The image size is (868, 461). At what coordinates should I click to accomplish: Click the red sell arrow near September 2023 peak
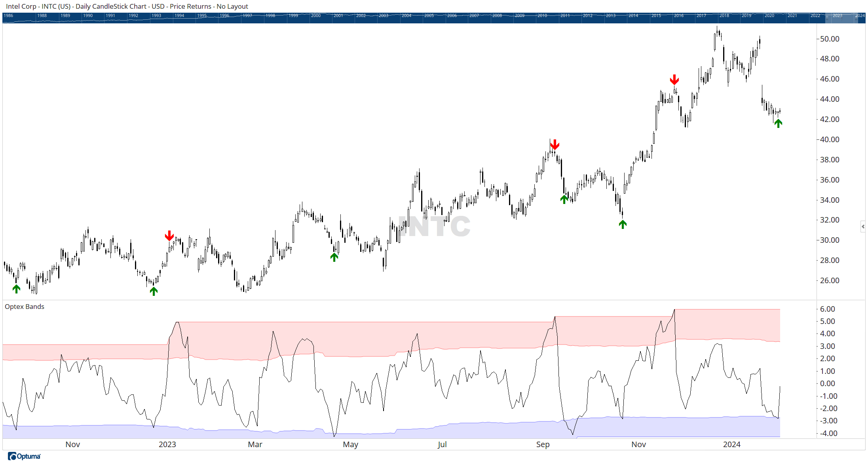pyautogui.click(x=555, y=145)
